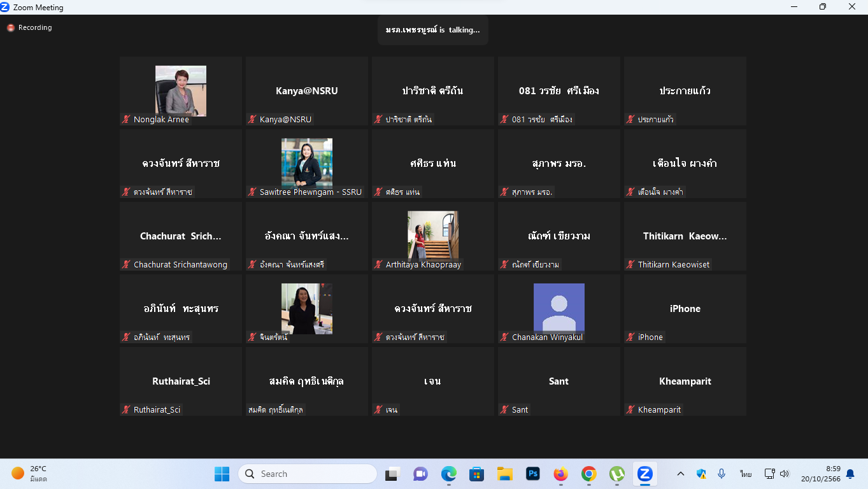Open Microsoft Edge browser
Image resolution: width=868 pixels, height=489 pixels.
449,474
